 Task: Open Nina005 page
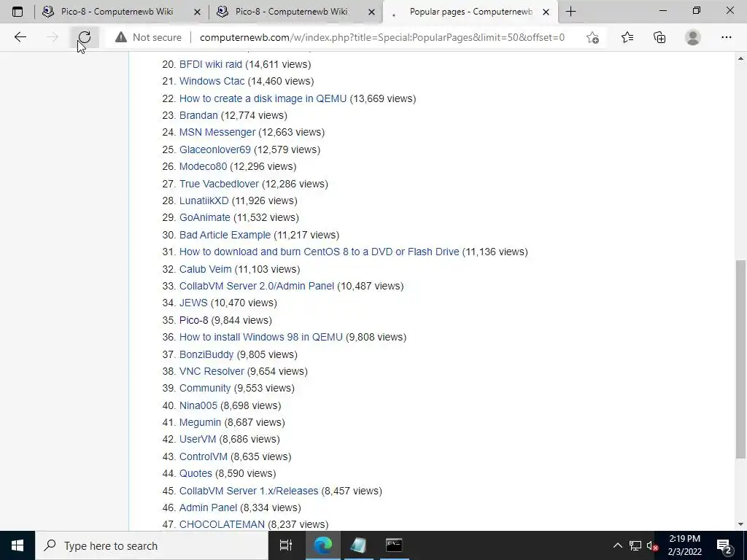click(x=198, y=405)
